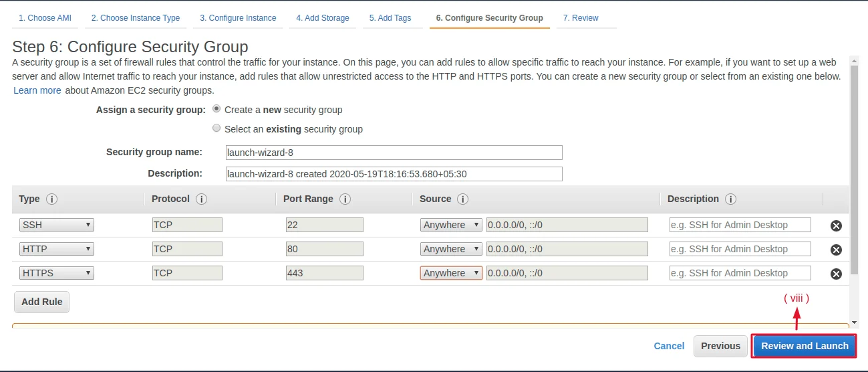Open Source dropdown for the SSH rule
The image size is (868, 372).
pyautogui.click(x=451, y=225)
